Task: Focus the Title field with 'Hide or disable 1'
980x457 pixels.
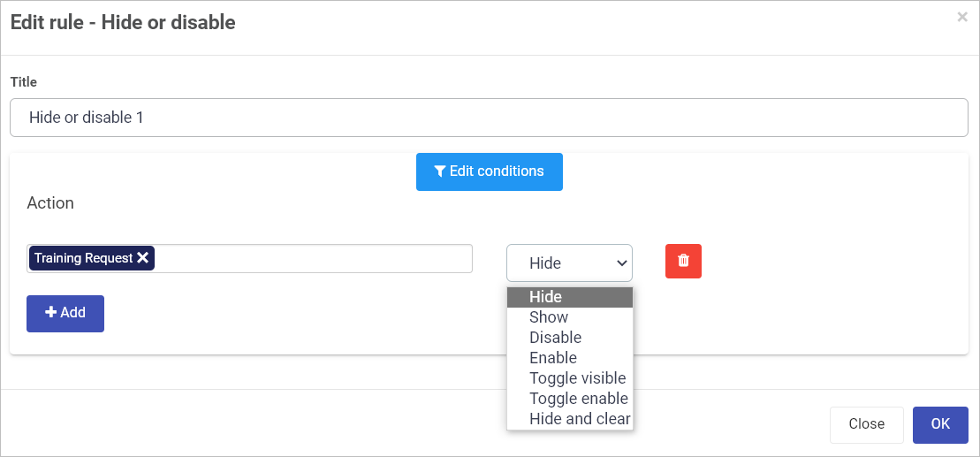Action: (x=489, y=118)
